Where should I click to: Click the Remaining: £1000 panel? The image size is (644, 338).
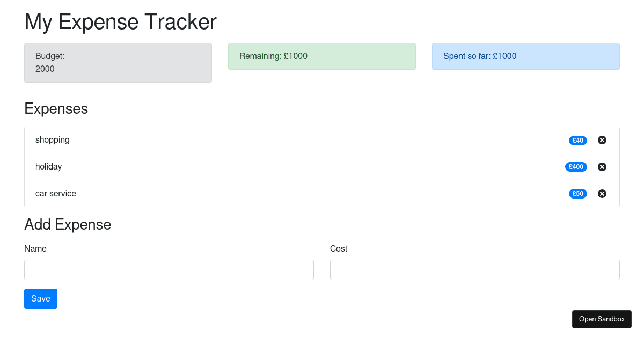(x=322, y=56)
